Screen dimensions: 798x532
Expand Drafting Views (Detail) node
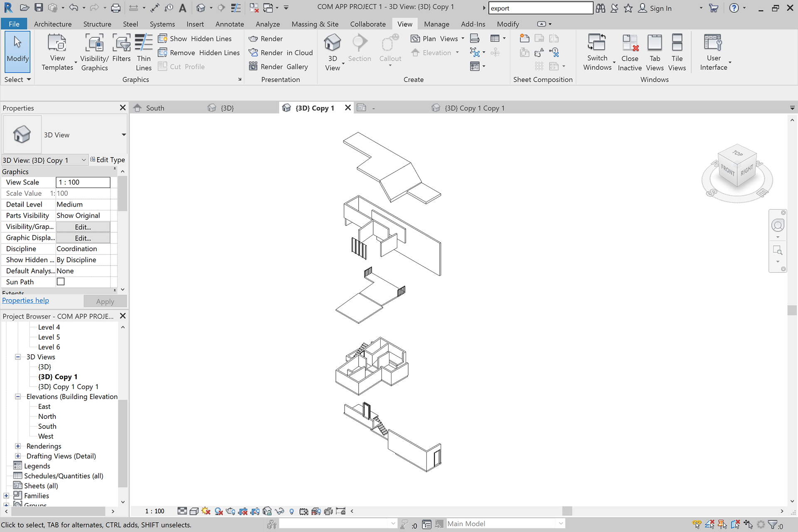coord(18,456)
